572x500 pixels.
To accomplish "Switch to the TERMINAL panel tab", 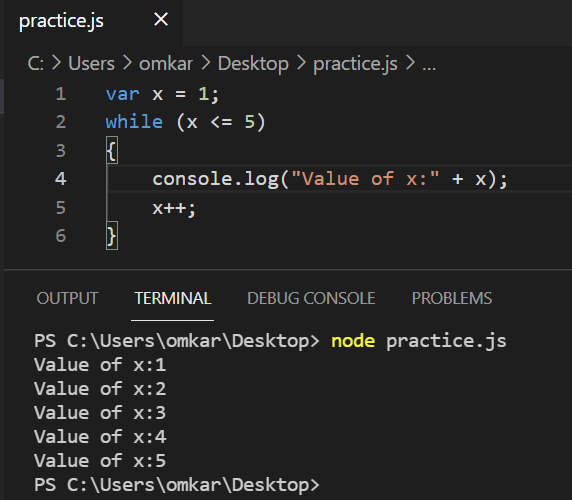I will (173, 298).
